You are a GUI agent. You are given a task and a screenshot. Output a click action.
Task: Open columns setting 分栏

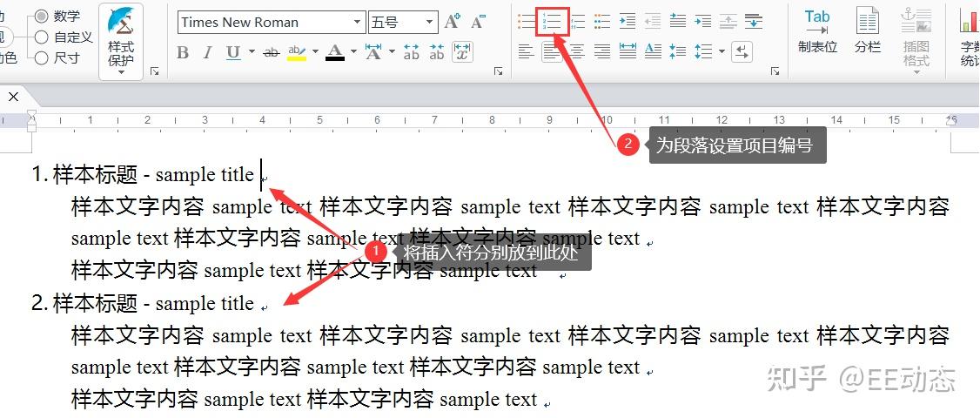pos(868,31)
